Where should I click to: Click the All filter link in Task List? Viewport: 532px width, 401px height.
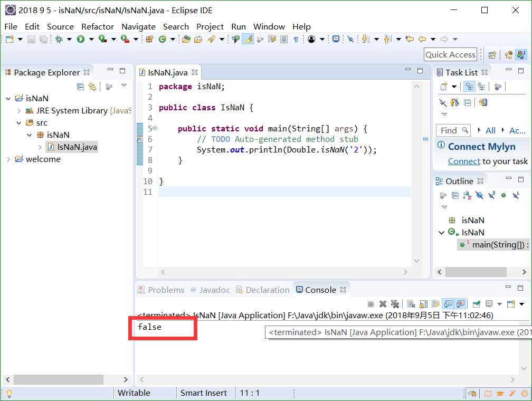(x=491, y=131)
